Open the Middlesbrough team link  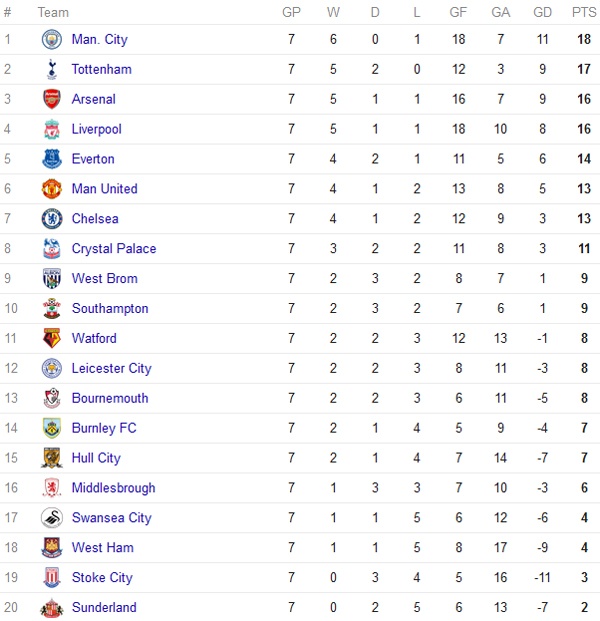click(113, 488)
